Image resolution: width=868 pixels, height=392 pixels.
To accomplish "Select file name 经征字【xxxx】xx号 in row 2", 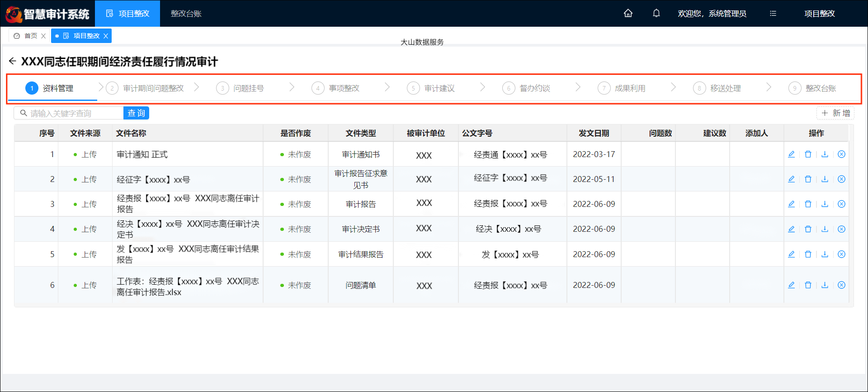I will [x=153, y=180].
